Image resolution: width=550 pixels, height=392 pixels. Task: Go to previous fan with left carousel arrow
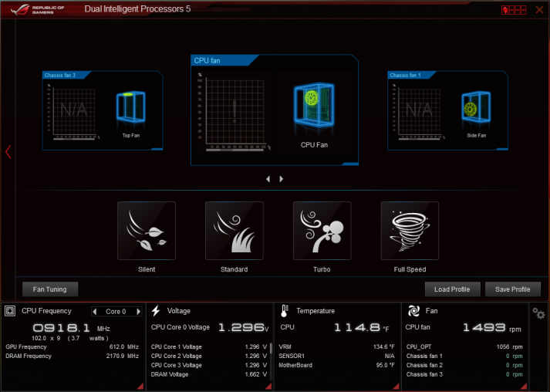pyautogui.click(x=268, y=179)
